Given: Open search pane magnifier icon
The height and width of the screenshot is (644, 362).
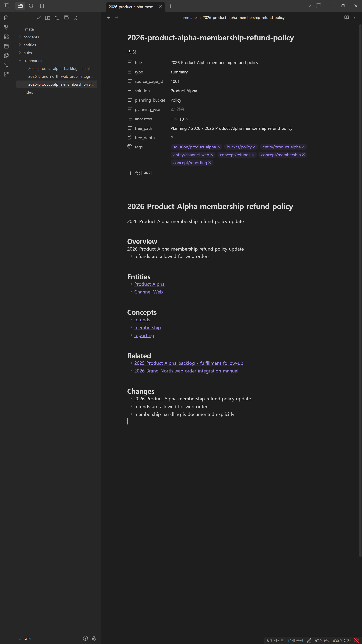Looking at the screenshot, I should point(31,6).
